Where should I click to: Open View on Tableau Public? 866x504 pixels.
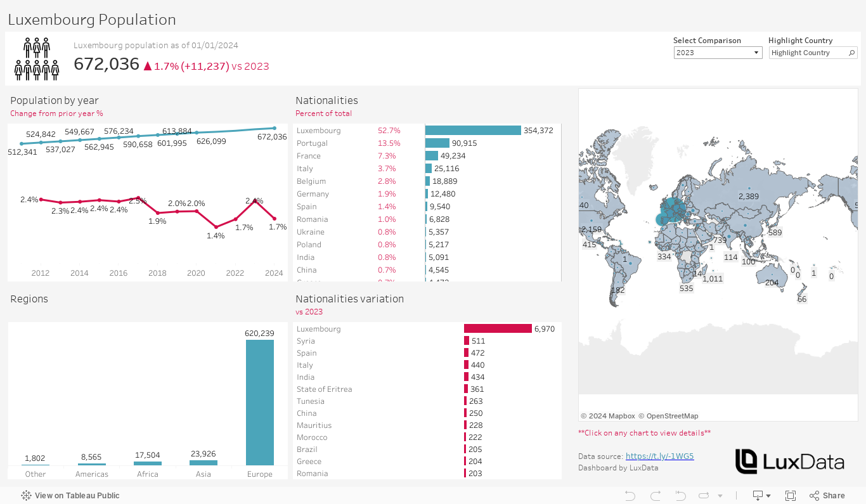(x=70, y=496)
